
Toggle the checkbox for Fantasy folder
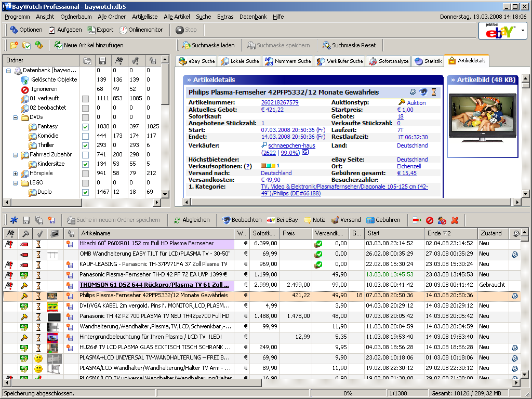coord(86,127)
